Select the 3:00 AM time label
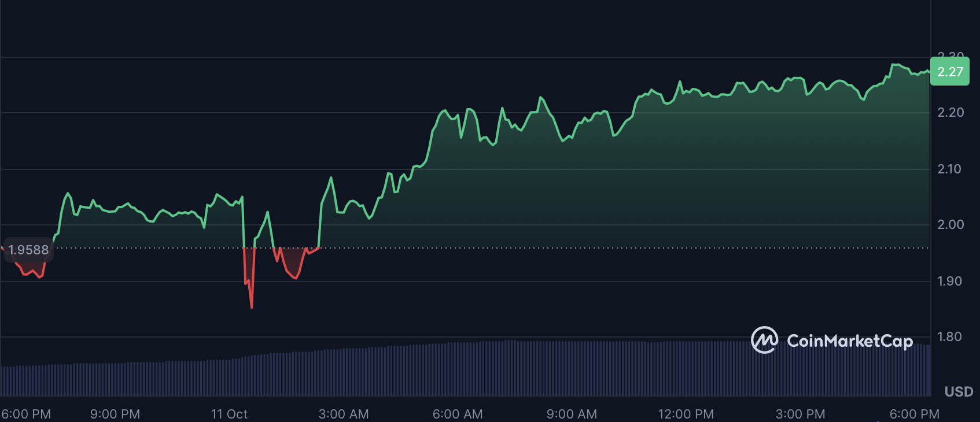Screen dimensions: 980x422 tap(344, 414)
